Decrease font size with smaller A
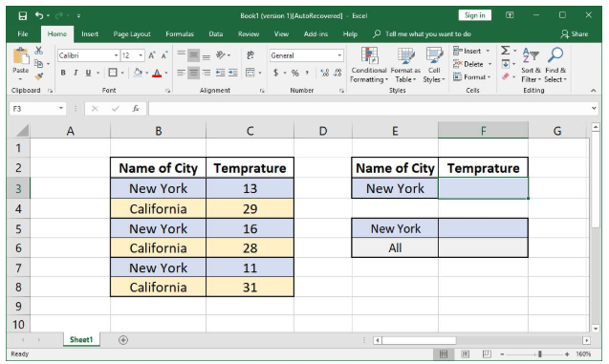 (164, 55)
